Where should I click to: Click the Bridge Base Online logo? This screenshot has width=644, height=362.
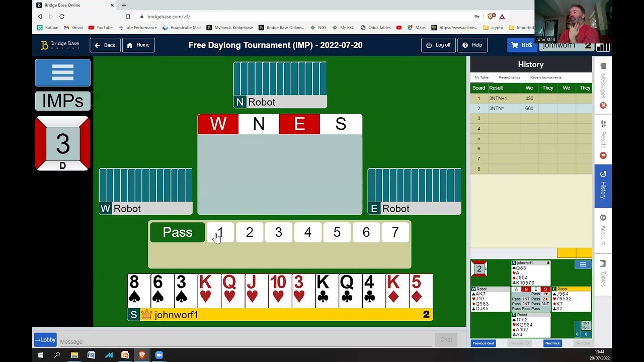(60, 45)
